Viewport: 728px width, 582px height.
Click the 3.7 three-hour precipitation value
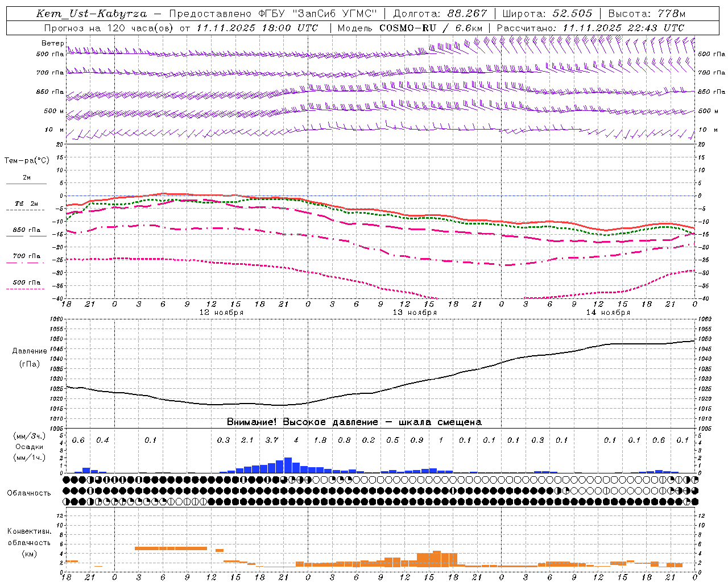272,440
